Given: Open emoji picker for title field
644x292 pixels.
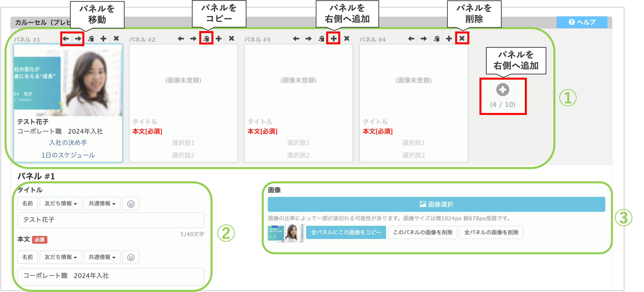Looking at the screenshot, I should [131, 204].
